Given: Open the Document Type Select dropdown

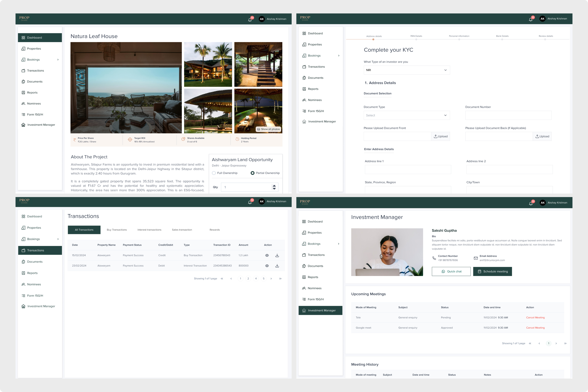Looking at the screenshot, I should point(407,115).
